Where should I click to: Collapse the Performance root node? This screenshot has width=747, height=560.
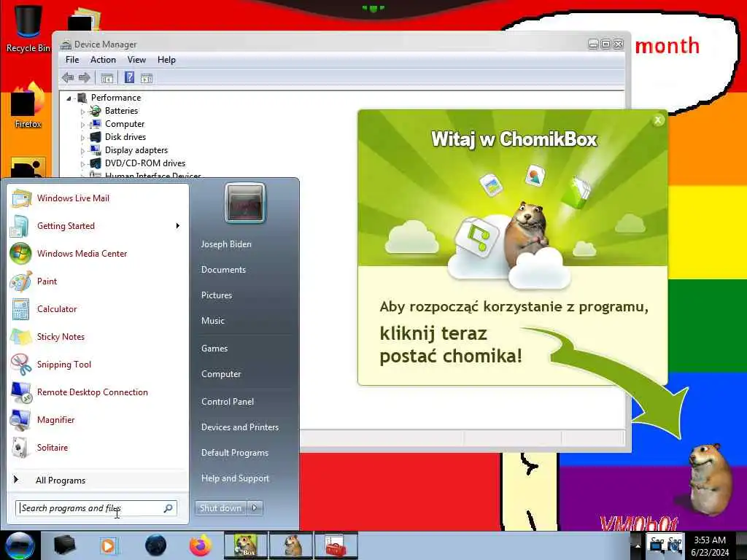coord(69,98)
